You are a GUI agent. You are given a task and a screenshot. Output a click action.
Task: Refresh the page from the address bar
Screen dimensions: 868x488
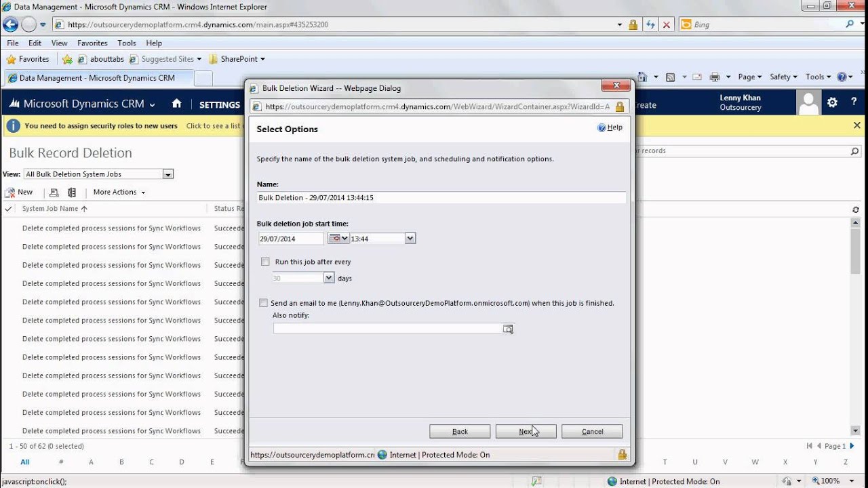tap(650, 24)
